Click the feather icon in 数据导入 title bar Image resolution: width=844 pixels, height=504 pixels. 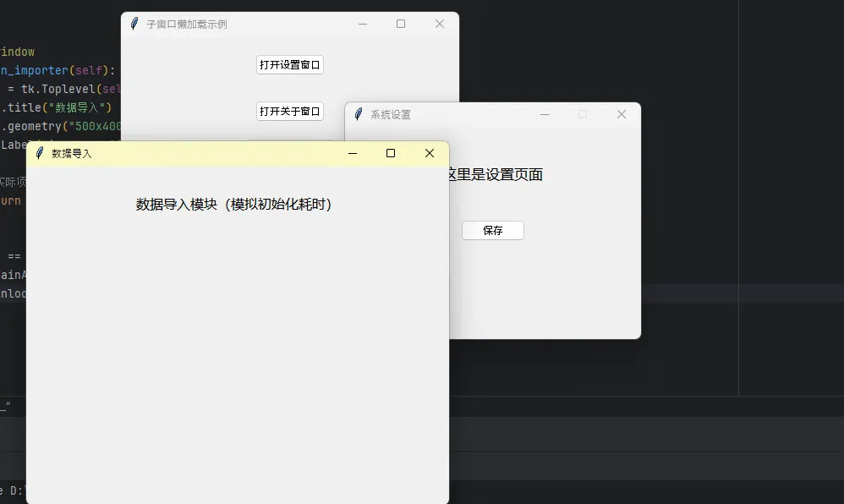[39, 153]
